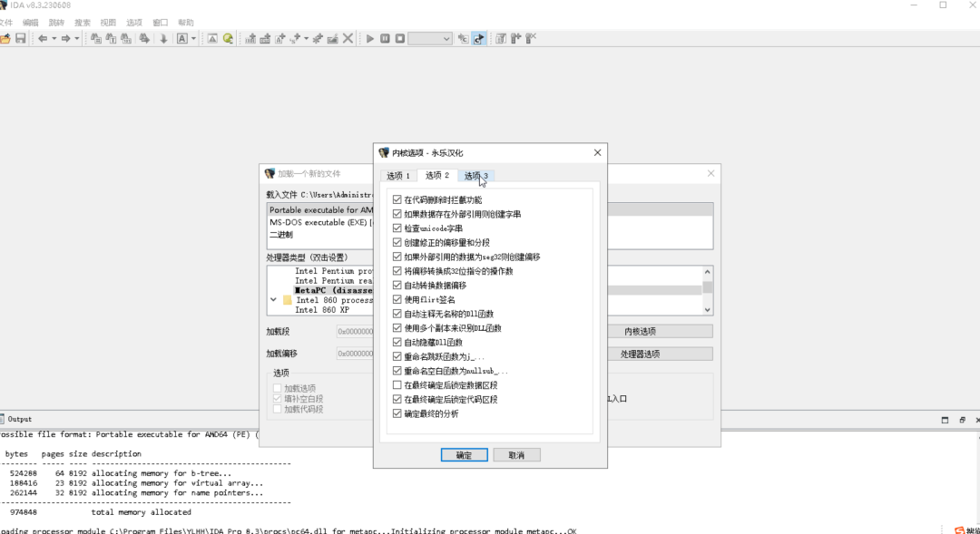Screen dimensions: 980x534
Task: Click the framed triangle toolbar icon
Action: click(x=212, y=39)
